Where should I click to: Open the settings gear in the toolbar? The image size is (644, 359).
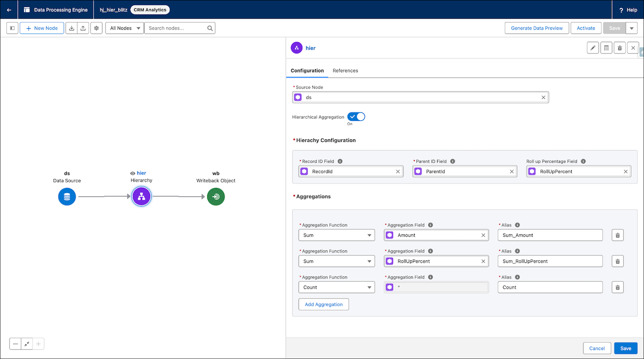pos(96,28)
